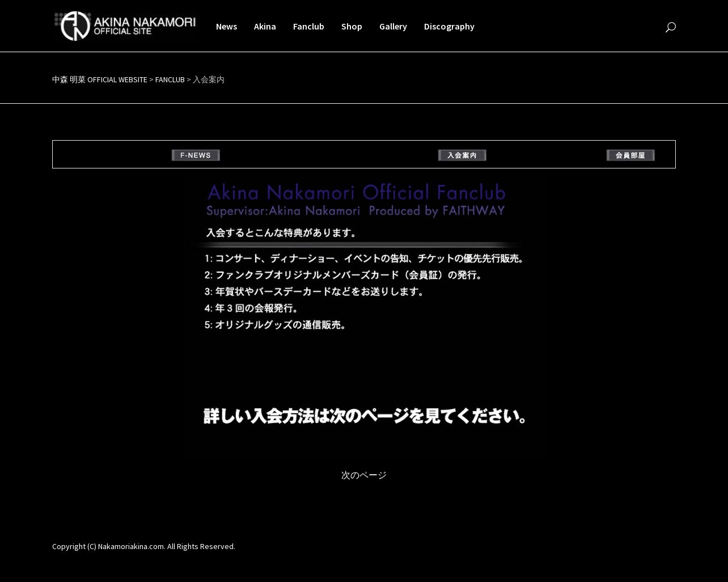The width and height of the screenshot is (728, 582).
Task: Select the 入会案内 breadcrumb text
Action: [209, 79]
